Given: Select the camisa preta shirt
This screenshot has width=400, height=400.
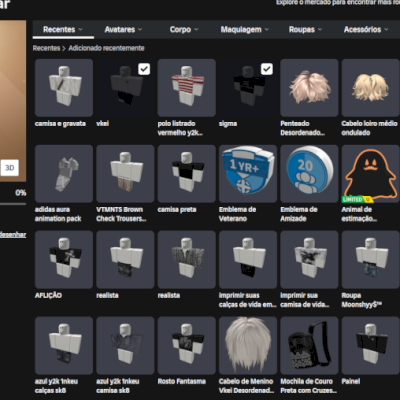Looking at the screenshot, I should (186, 174).
